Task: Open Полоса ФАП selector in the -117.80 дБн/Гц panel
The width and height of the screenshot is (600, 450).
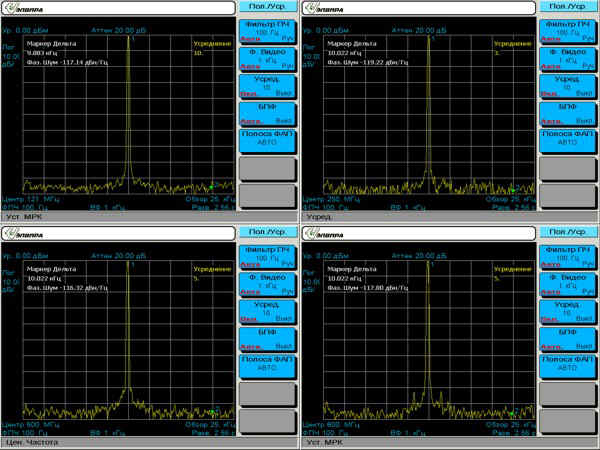Action: point(567,364)
